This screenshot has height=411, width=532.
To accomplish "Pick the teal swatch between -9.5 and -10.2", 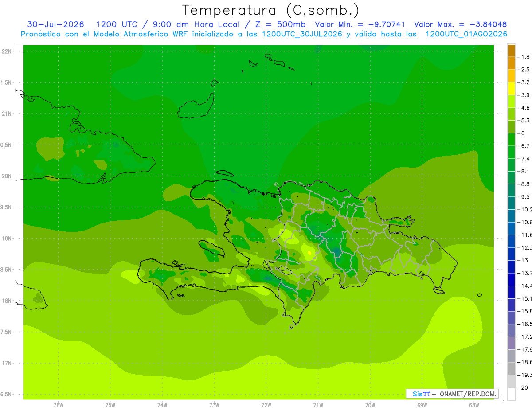I will pyautogui.click(x=511, y=203).
